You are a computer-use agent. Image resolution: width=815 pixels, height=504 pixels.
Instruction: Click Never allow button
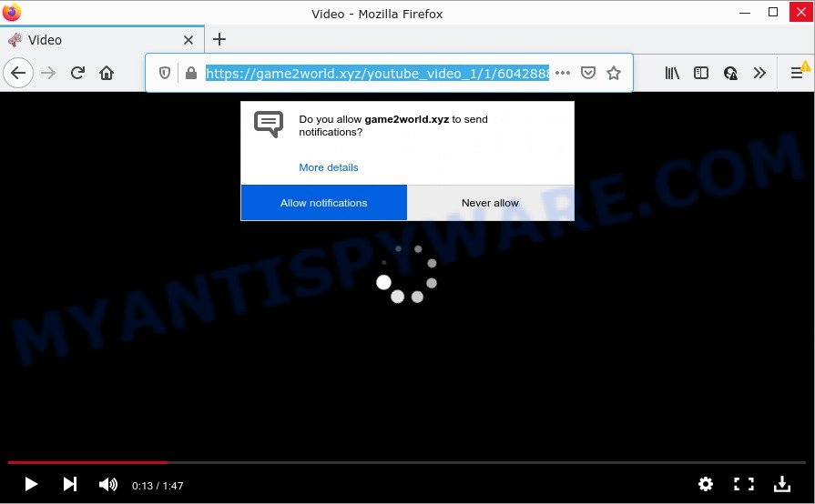[x=490, y=203]
